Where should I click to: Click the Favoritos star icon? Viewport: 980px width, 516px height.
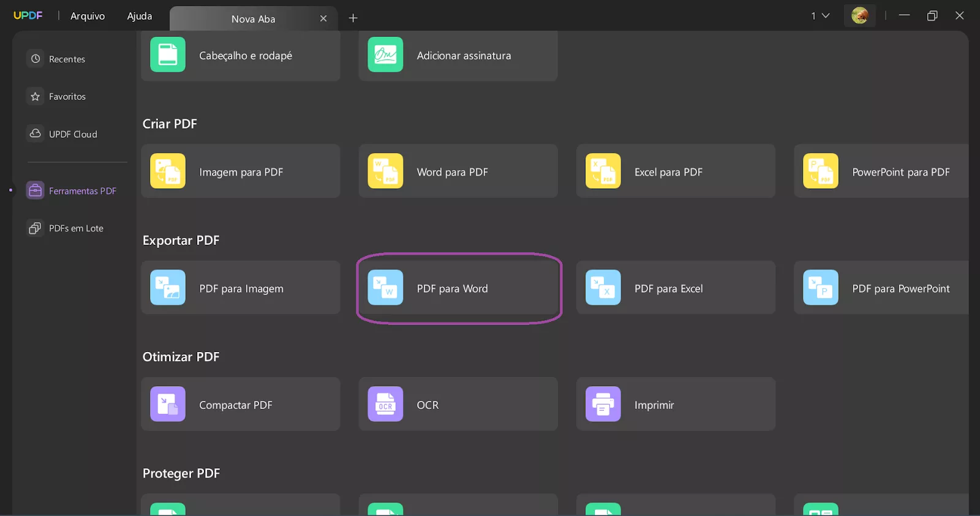click(x=36, y=96)
